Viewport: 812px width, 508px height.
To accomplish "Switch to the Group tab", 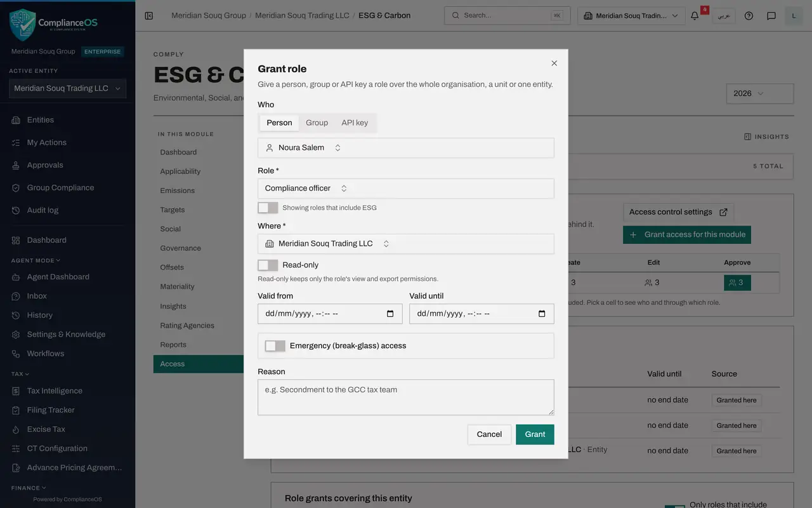I will [x=317, y=123].
